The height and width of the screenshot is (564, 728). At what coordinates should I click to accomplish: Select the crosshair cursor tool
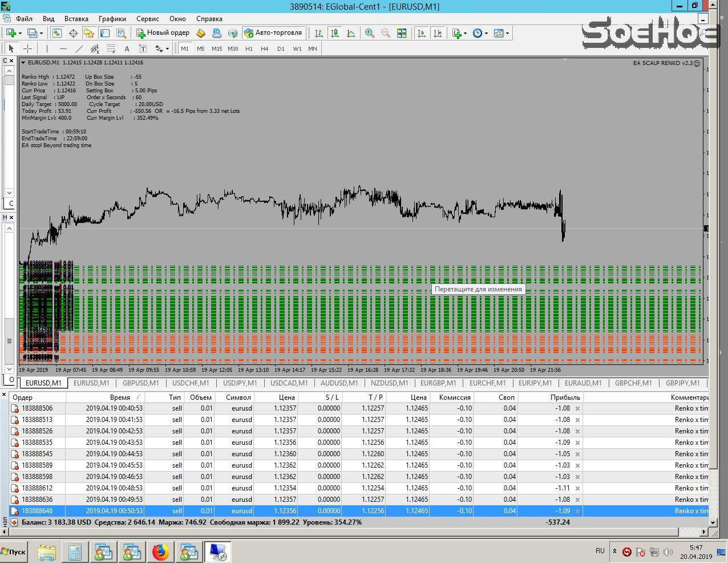pyautogui.click(x=27, y=48)
